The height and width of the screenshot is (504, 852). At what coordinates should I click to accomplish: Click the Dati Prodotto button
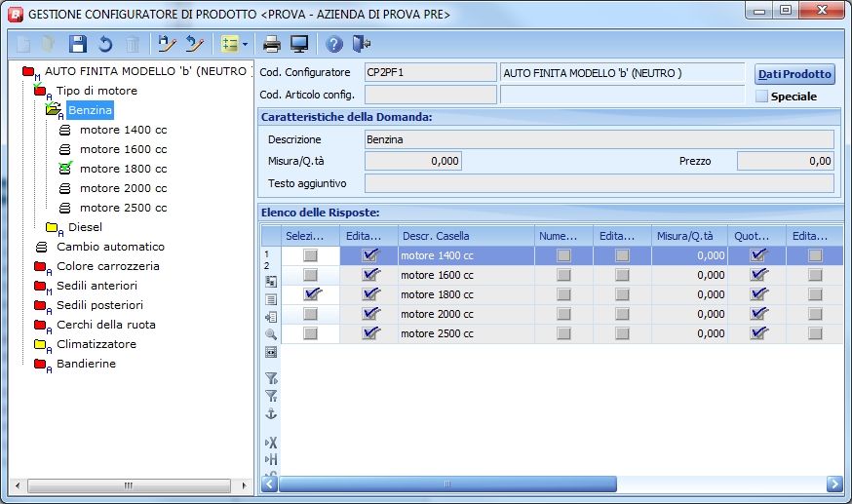click(794, 74)
